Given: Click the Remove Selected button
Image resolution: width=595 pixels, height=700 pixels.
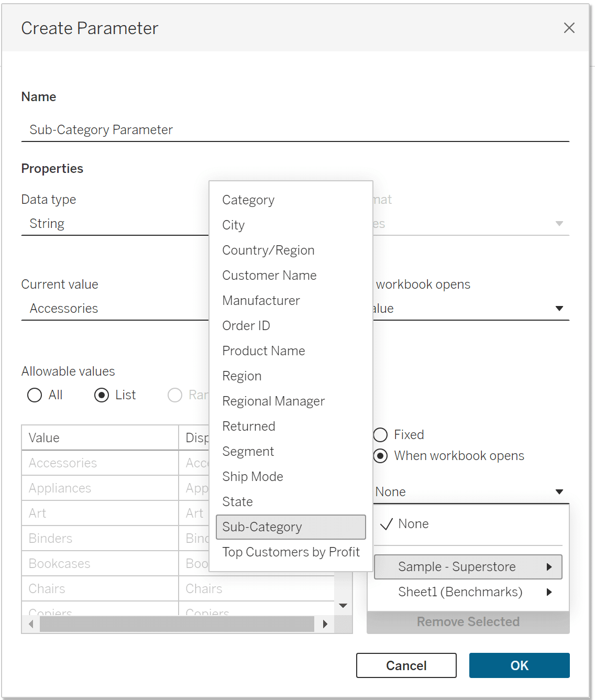Looking at the screenshot, I should pos(468,622).
